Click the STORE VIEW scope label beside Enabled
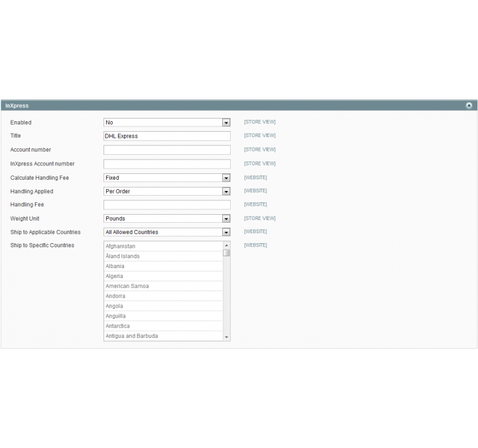 (x=260, y=122)
